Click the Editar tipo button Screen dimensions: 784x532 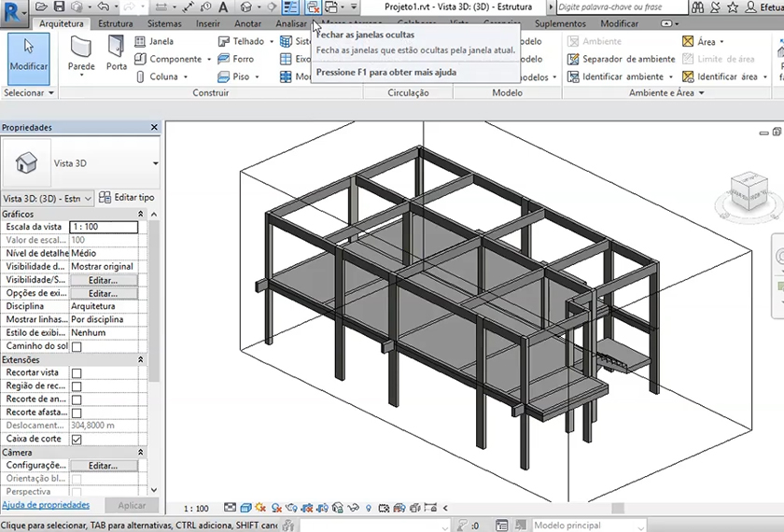127,198
